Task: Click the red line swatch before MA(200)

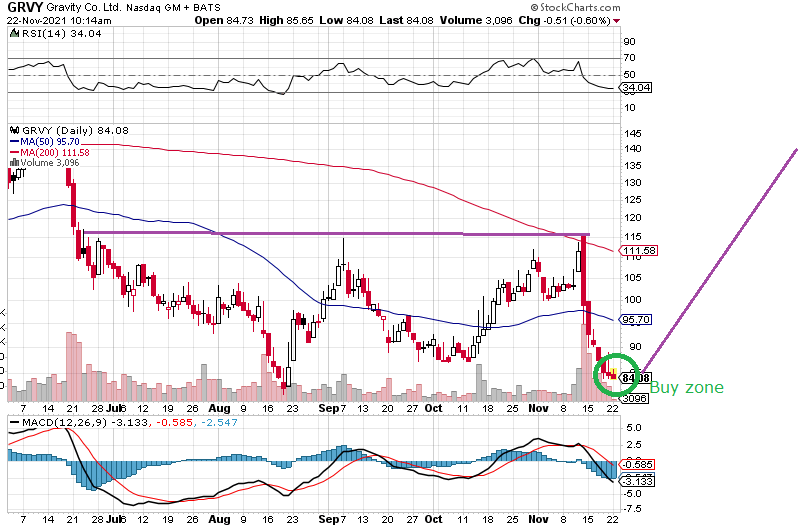Action: (x=15, y=153)
